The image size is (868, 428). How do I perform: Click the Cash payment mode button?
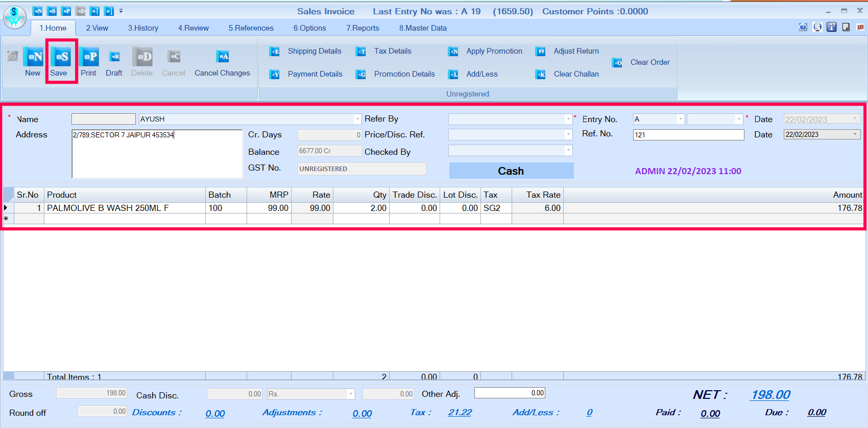(x=511, y=171)
